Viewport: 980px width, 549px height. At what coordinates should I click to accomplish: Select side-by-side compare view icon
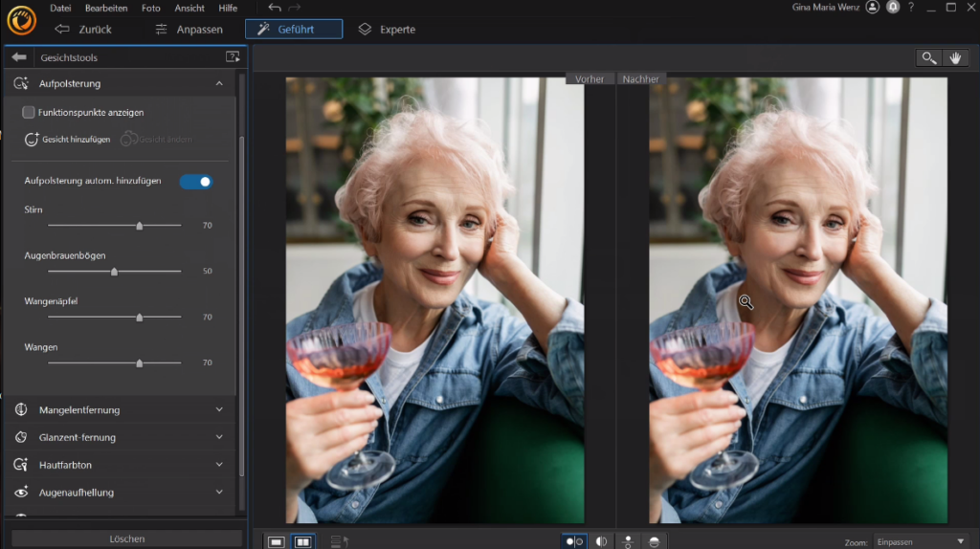(x=302, y=541)
